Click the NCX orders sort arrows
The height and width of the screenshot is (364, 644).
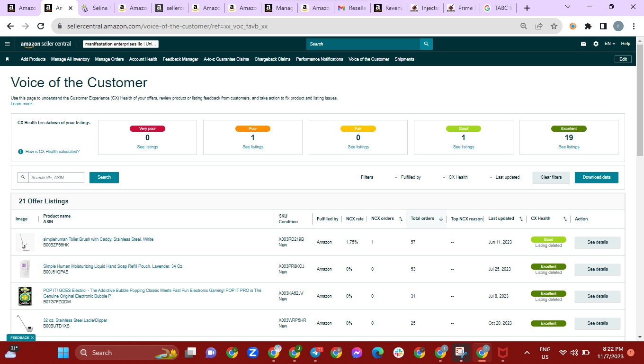coord(401,219)
